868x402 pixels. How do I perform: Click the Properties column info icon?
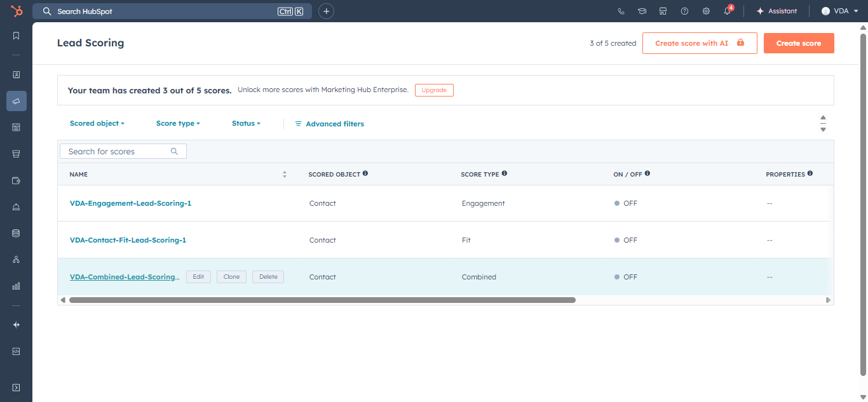click(x=810, y=173)
